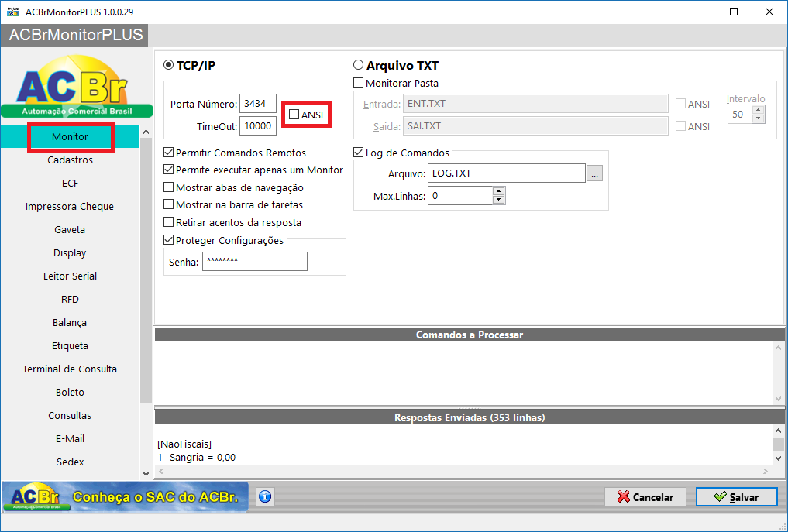Viewport: 788px width, 532px height.
Task: Increase Max.Linhas with the up arrow
Action: 498,191
